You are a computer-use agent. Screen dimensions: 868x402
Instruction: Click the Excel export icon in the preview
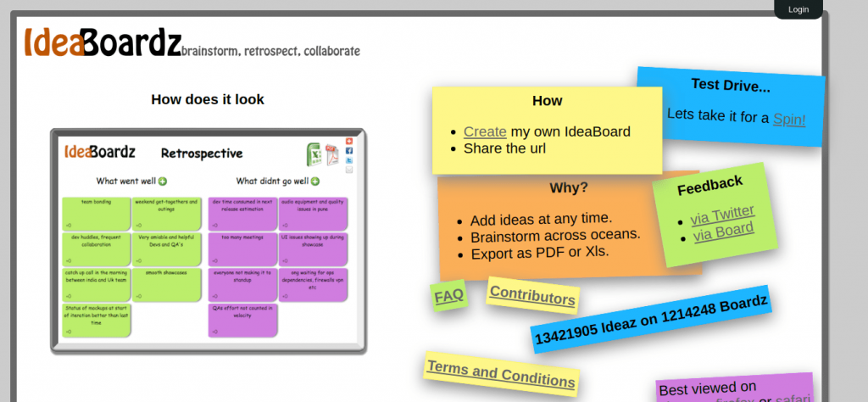[x=315, y=154]
